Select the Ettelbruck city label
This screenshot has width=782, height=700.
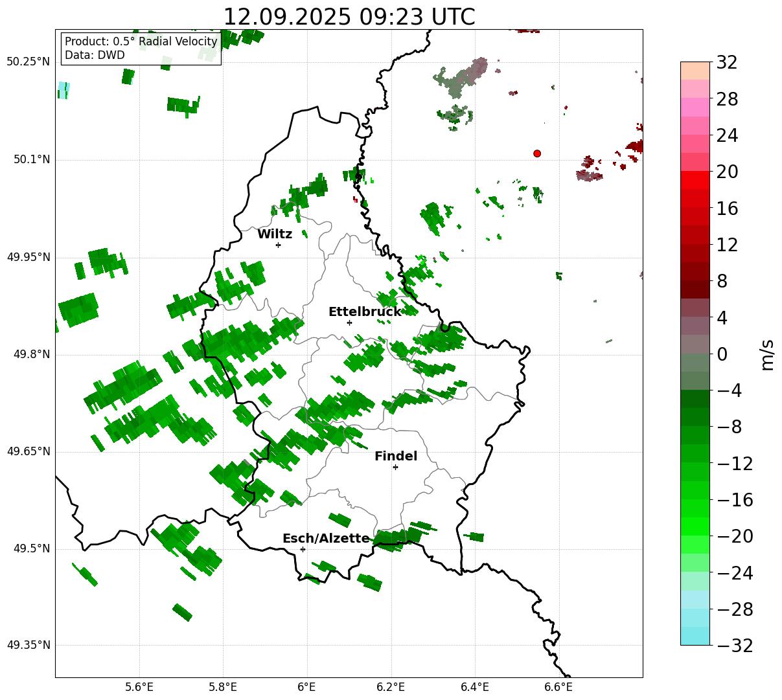[365, 312]
